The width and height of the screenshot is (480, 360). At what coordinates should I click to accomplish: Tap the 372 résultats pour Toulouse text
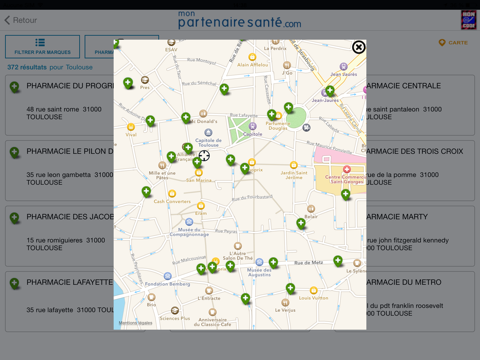point(50,67)
